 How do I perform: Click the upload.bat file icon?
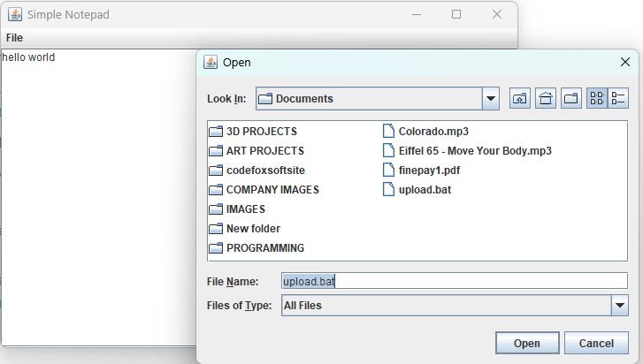tap(388, 189)
